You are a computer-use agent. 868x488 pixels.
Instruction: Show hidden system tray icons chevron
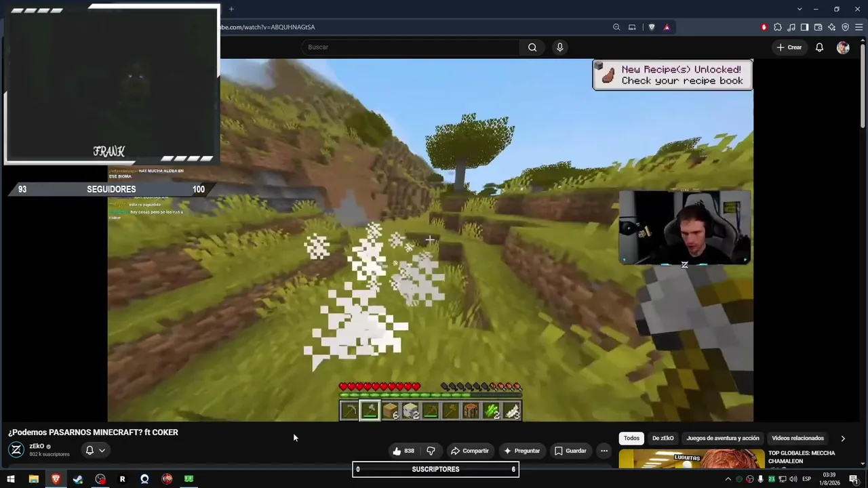pyautogui.click(x=728, y=479)
